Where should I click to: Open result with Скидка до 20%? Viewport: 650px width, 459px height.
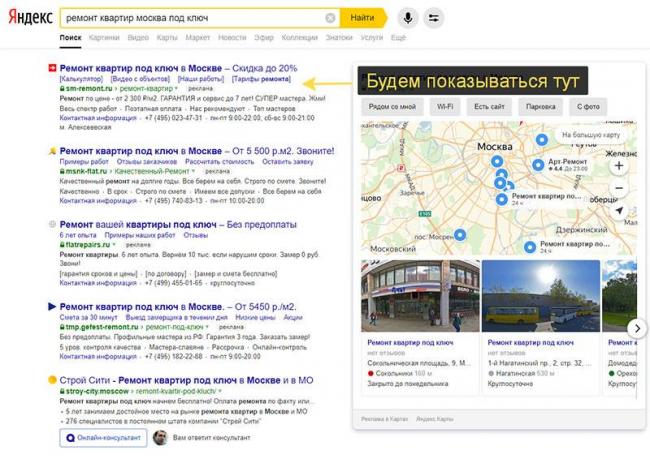(178, 68)
